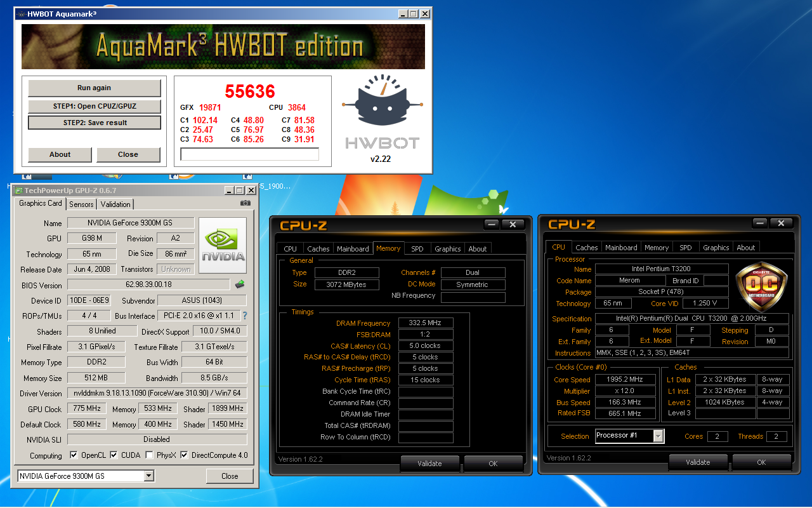
Task: Click the Specification field in CPU-Z
Action: (x=692, y=319)
